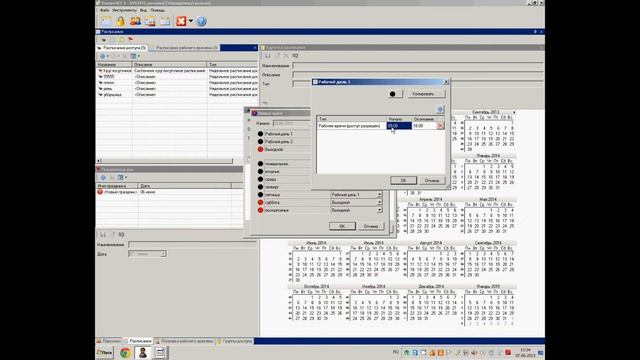Switch to Расписания рабочего времени tab
The image size is (640, 360).
point(184,48)
